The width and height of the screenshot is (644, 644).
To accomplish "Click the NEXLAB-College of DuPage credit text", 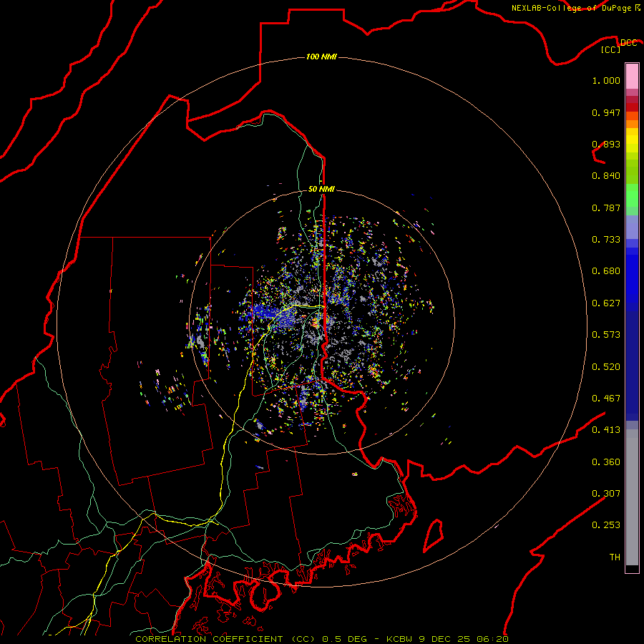I will coord(571,8).
